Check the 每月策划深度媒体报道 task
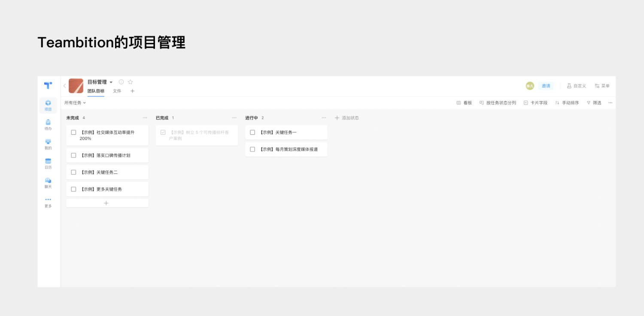This screenshot has width=644, height=316. (252, 149)
